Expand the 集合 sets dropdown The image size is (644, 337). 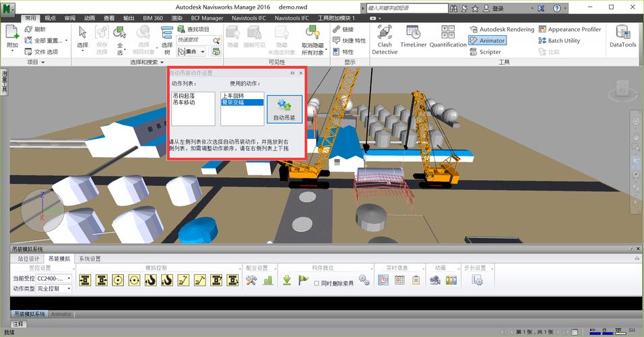[x=199, y=51]
